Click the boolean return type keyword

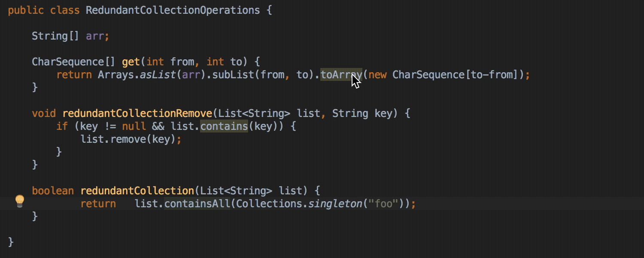(x=53, y=191)
